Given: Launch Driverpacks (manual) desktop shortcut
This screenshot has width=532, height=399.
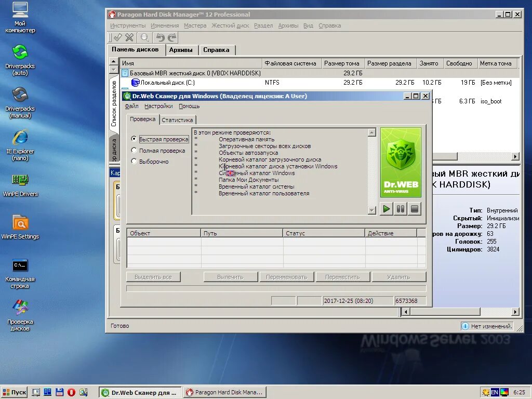Looking at the screenshot, I should 20,103.
